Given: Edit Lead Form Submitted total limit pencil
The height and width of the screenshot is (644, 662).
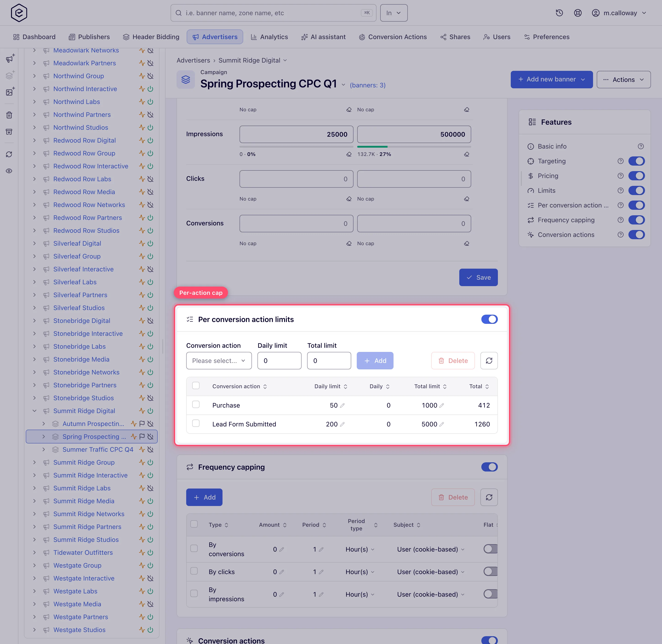Looking at the screenshot, I should [442, 424].
